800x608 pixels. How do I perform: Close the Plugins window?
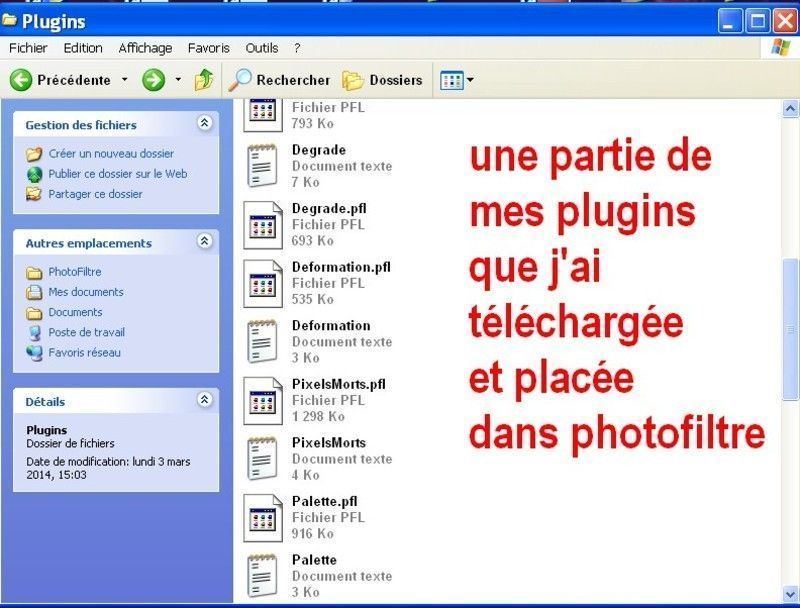786,21
